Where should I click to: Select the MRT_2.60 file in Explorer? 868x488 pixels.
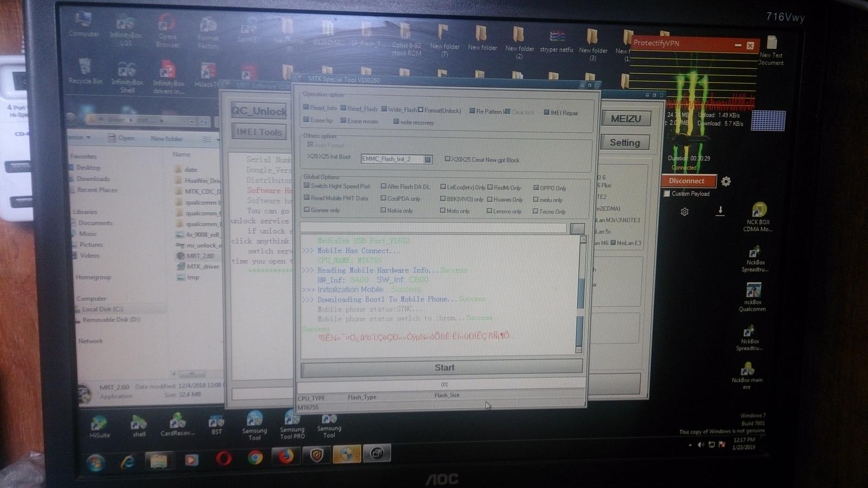[200, 255]
